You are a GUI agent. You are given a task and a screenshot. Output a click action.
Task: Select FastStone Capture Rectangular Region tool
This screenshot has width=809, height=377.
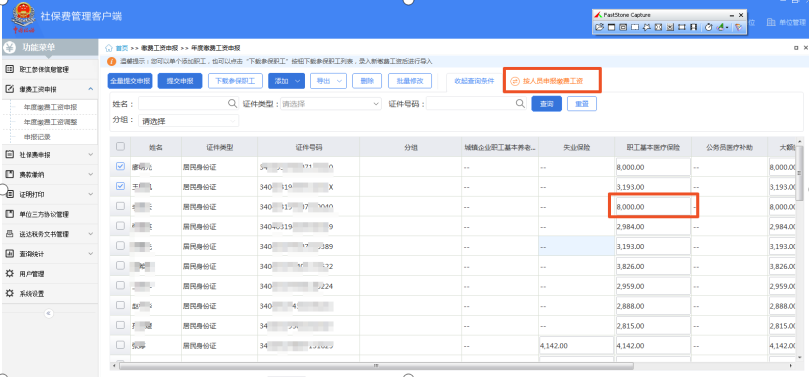(x=635, y=27)
